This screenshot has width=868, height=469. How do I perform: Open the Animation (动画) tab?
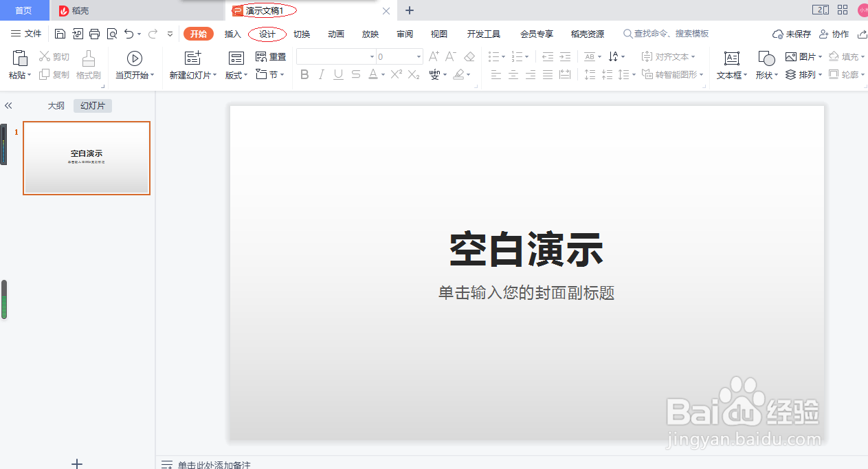[336, 34]
